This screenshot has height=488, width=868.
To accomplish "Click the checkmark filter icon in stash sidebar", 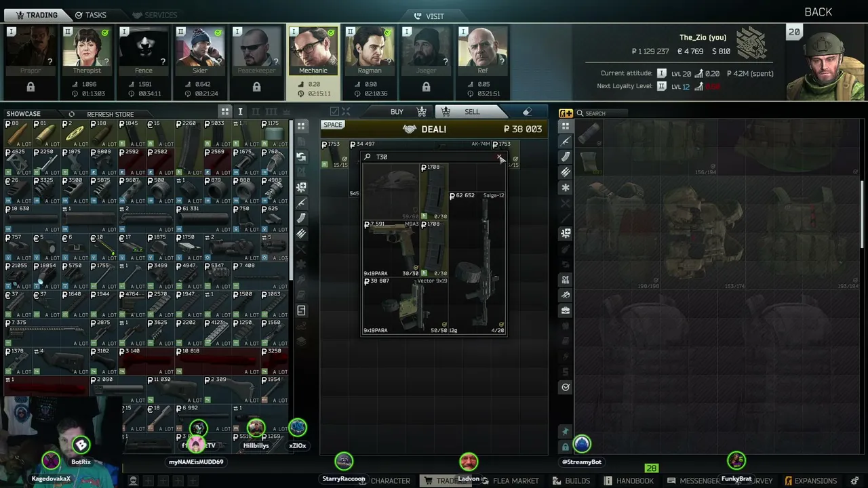I will [x=566, y=387].
